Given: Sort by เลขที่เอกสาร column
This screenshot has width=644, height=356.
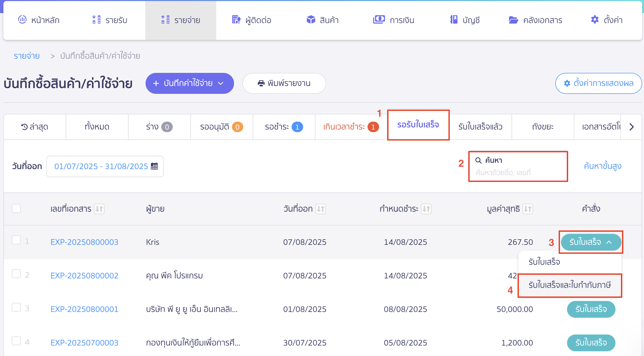Looking at the screenshot, I should (x=99, y=209).
